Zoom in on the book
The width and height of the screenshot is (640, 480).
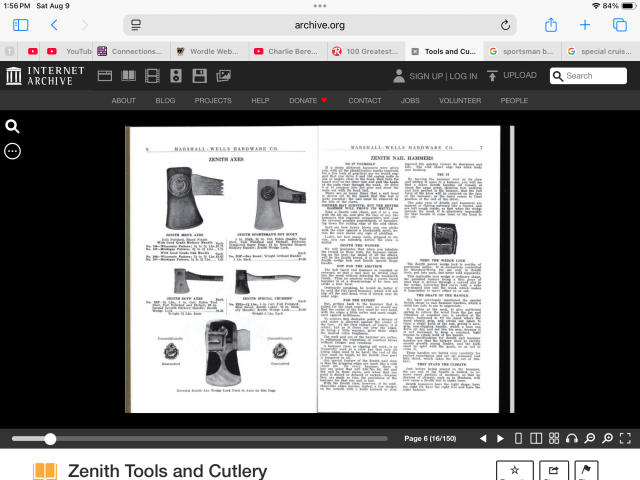pyautogui.click(x=608, y=438)
